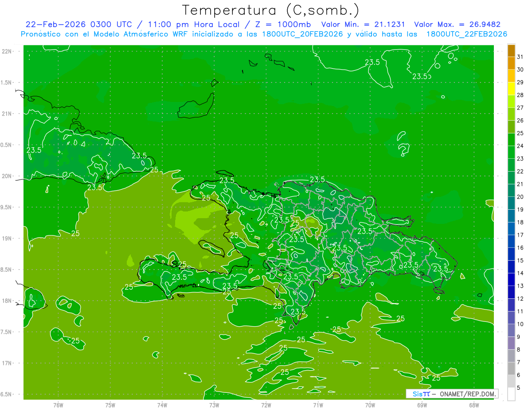Image resolution: width=532 pixels, height=411 pixels.
Task: Click the orange swatch between 30 and 31
Action: 511,63
